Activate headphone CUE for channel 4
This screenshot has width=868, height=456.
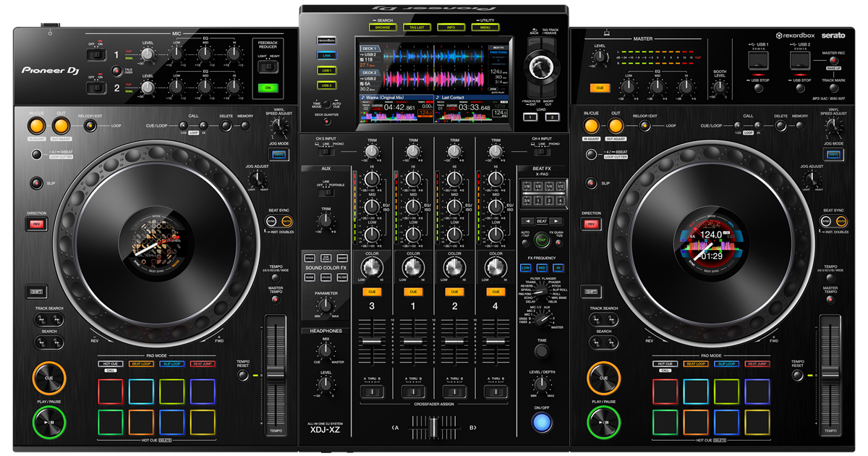click(x=495, y=292)
